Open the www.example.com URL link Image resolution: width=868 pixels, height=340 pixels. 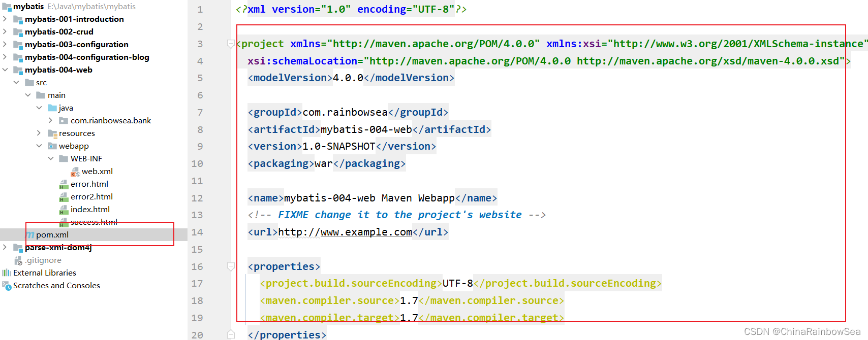(366, 232)
